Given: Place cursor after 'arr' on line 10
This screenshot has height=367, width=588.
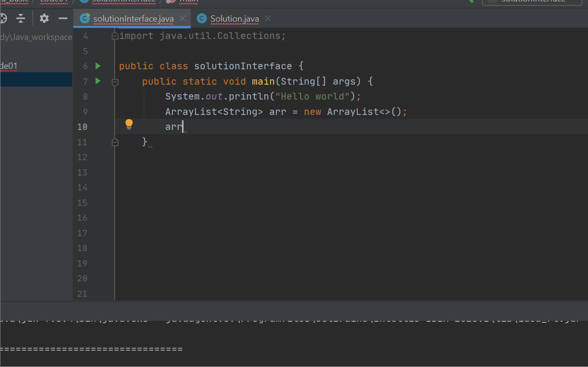Looking at the screenshot, I should click(x=183, y=127).
